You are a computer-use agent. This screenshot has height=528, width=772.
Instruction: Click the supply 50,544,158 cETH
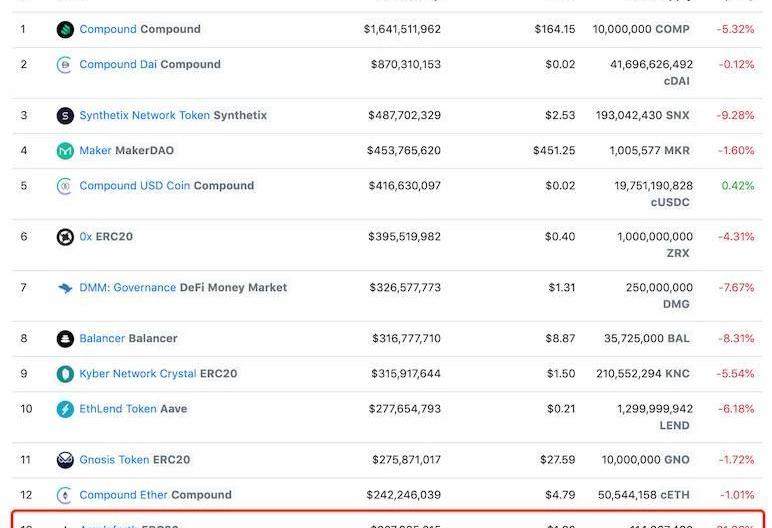point(644,495)
